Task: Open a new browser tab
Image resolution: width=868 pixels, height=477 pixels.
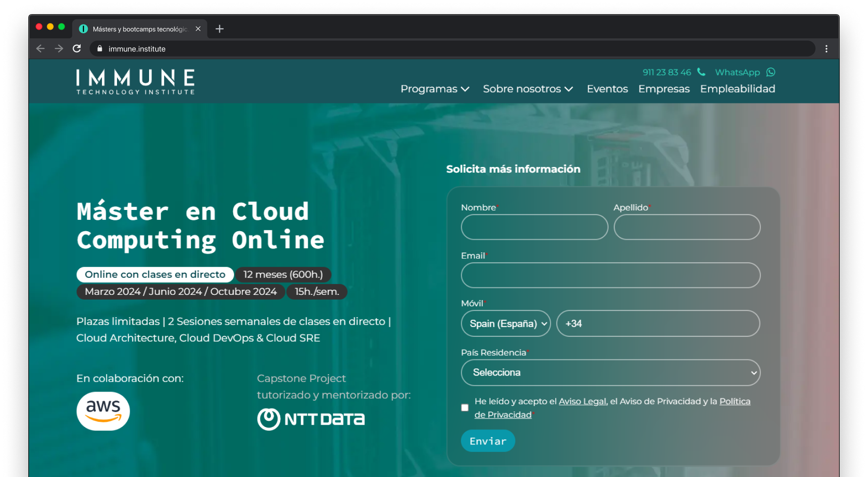Action: tap(219, 29)
